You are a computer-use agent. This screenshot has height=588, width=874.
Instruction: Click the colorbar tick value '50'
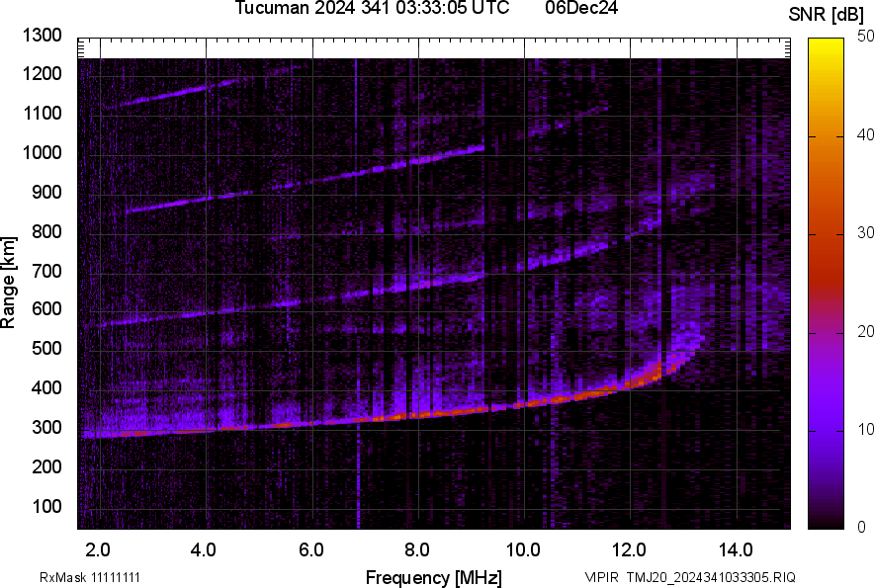click(x=865, y=37)
